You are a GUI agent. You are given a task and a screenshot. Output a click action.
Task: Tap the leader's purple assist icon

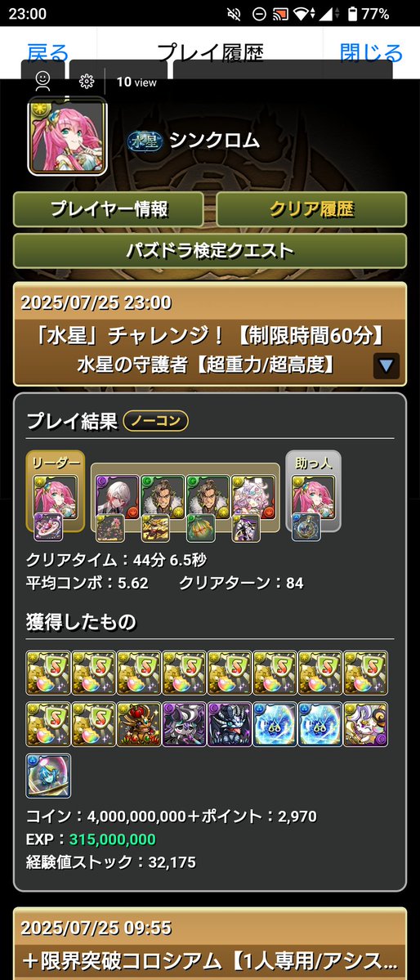(x=47, y=527)
